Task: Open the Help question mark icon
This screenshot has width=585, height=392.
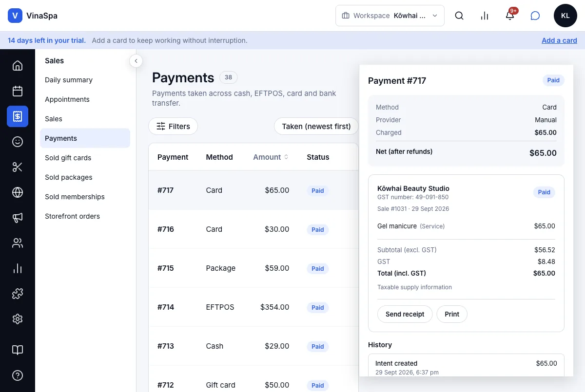Action: 18,375
